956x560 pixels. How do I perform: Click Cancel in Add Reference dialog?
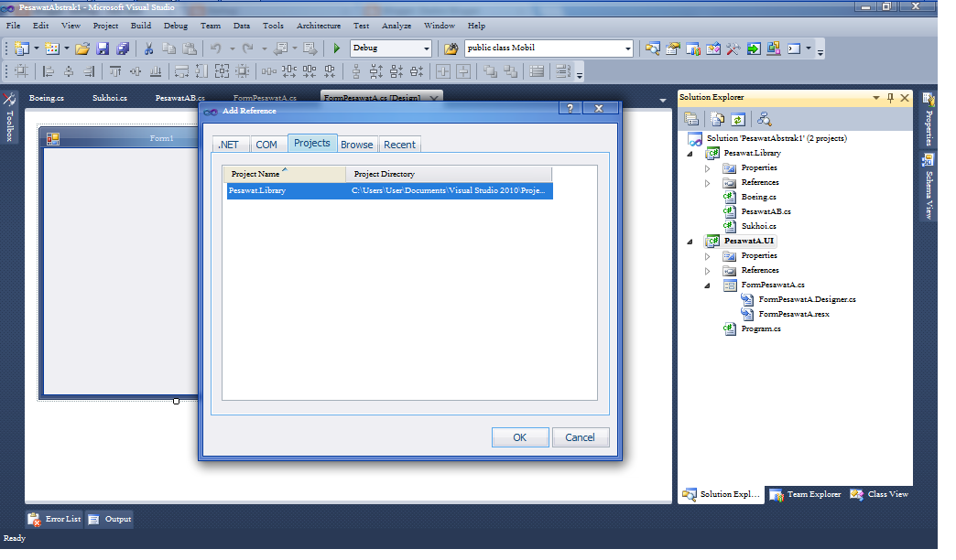point(580,436)
